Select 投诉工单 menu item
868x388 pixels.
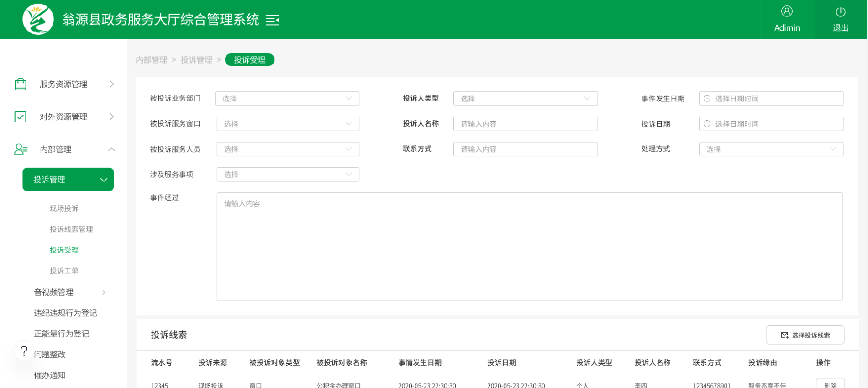pos(64,271)
